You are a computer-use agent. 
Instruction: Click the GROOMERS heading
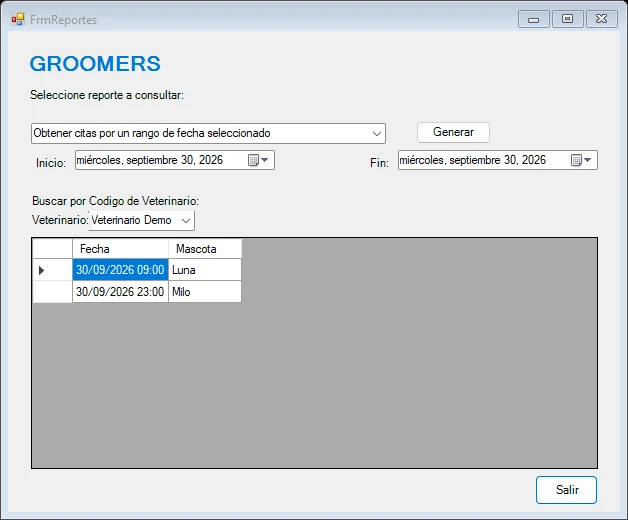[95, 64]
